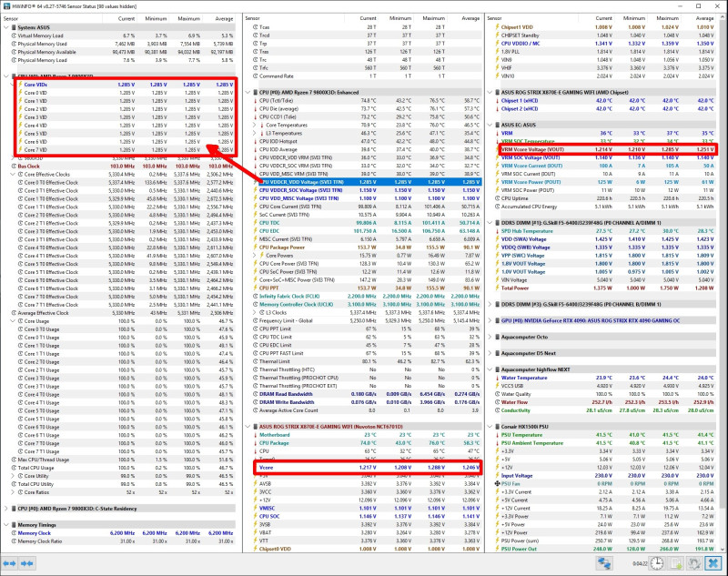728x576 pixels.
Task: Open sensor settings gear icon
Action: [693, 563]
